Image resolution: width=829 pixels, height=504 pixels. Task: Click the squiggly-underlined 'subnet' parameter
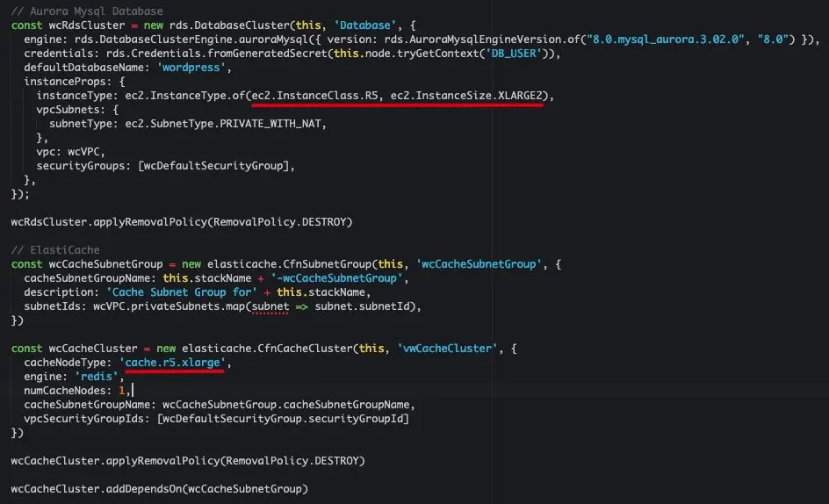coord(270,306)
